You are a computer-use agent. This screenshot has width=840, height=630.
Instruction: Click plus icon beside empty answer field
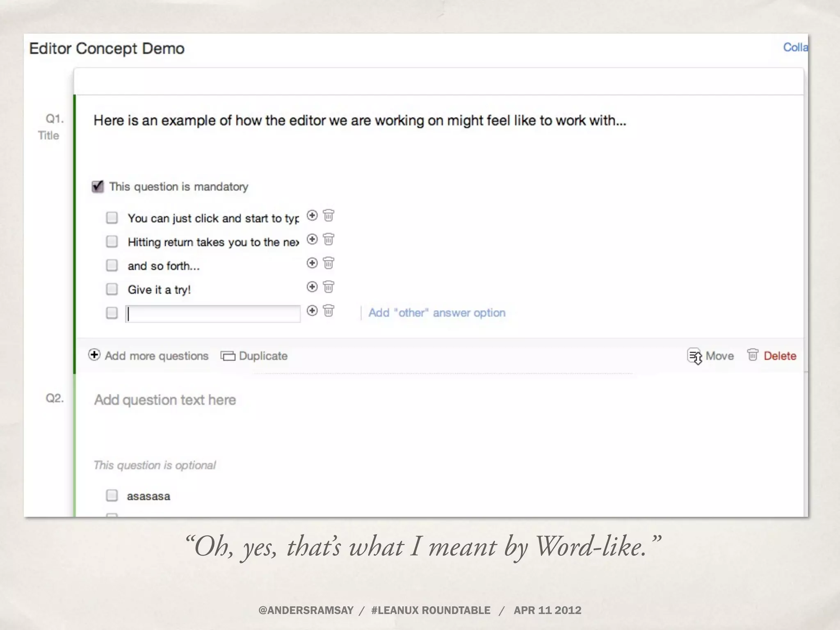[x=312, y=310]
